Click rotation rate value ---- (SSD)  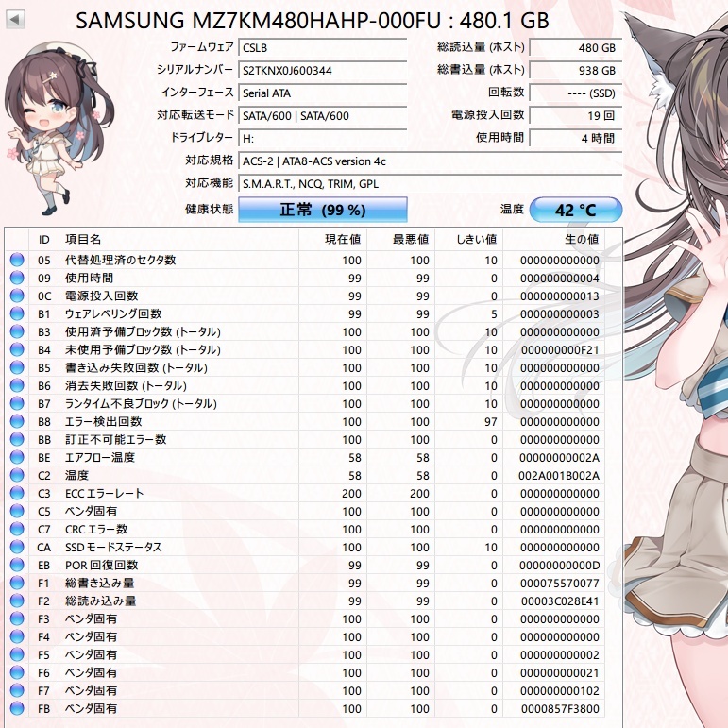(576, 93)
